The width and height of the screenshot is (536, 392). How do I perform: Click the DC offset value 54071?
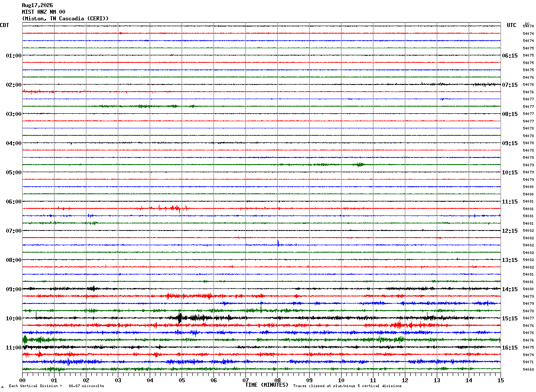pyautogui.click(x=528, y=362)
